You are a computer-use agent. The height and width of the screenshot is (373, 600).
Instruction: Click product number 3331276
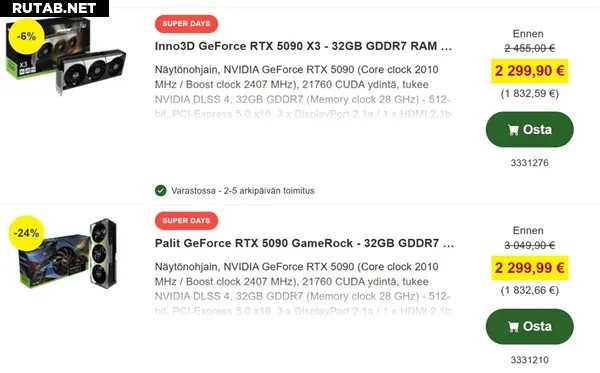[x=530, y=163]
